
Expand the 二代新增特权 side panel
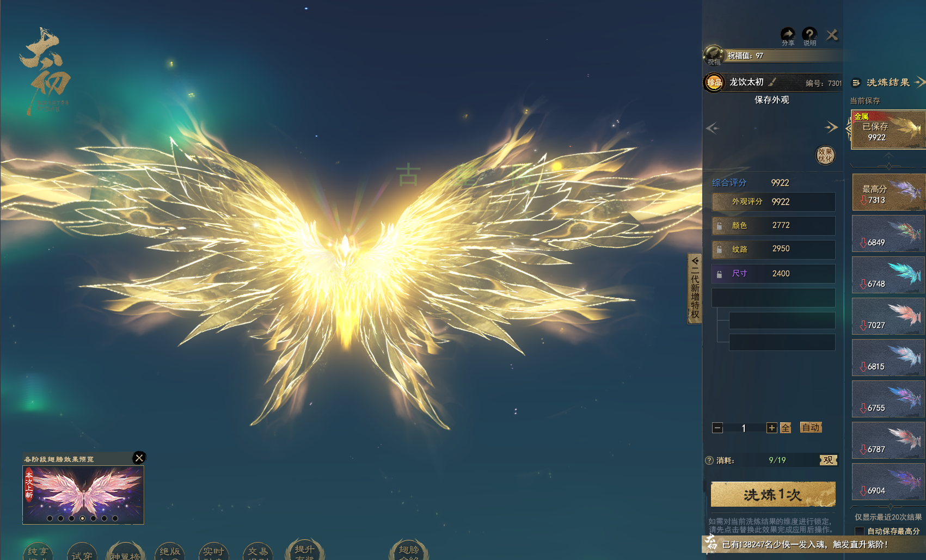695,288
